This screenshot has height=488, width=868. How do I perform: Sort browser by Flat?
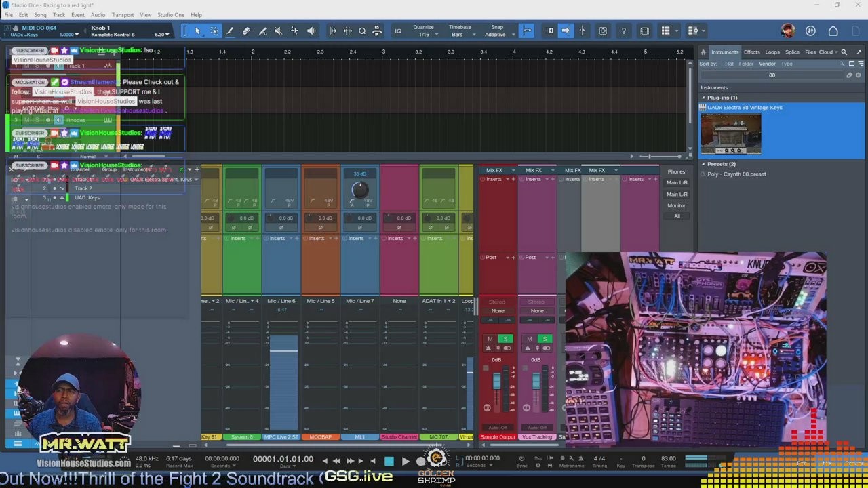pos(729,64)
